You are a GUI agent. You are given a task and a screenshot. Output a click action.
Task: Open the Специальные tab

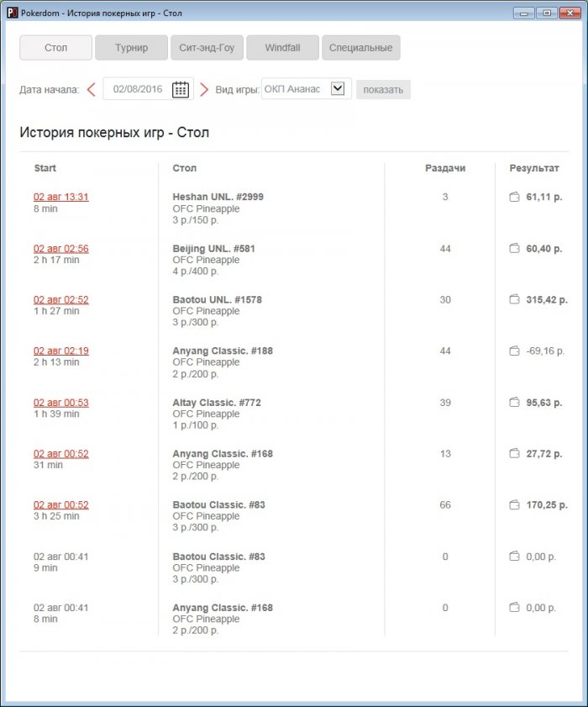(x=361, y=48)
